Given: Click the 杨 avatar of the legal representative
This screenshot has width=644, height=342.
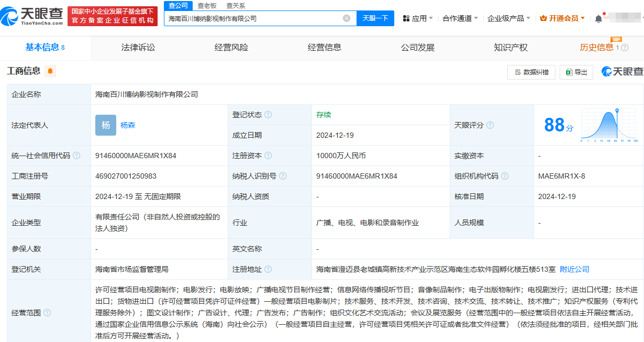Looking at the screenshot, I should tap(106, 125).
